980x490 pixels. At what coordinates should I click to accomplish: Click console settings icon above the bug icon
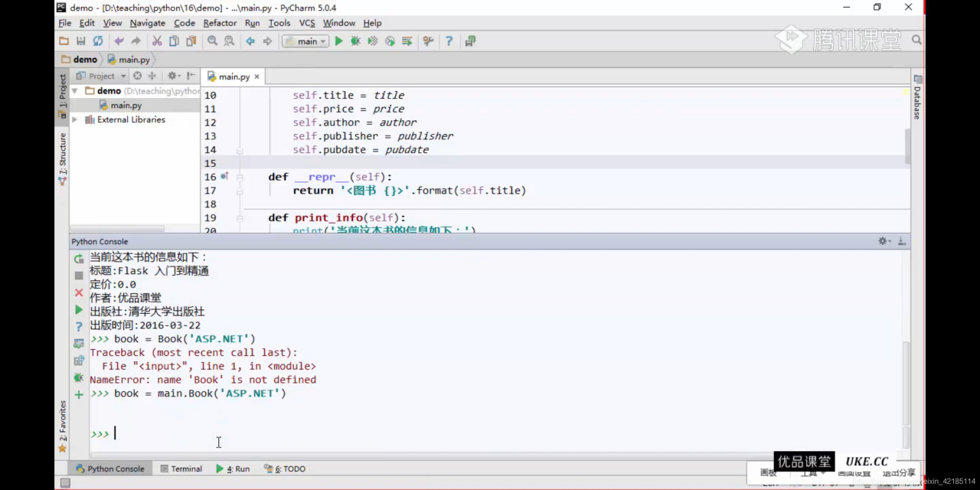point(79,361)
